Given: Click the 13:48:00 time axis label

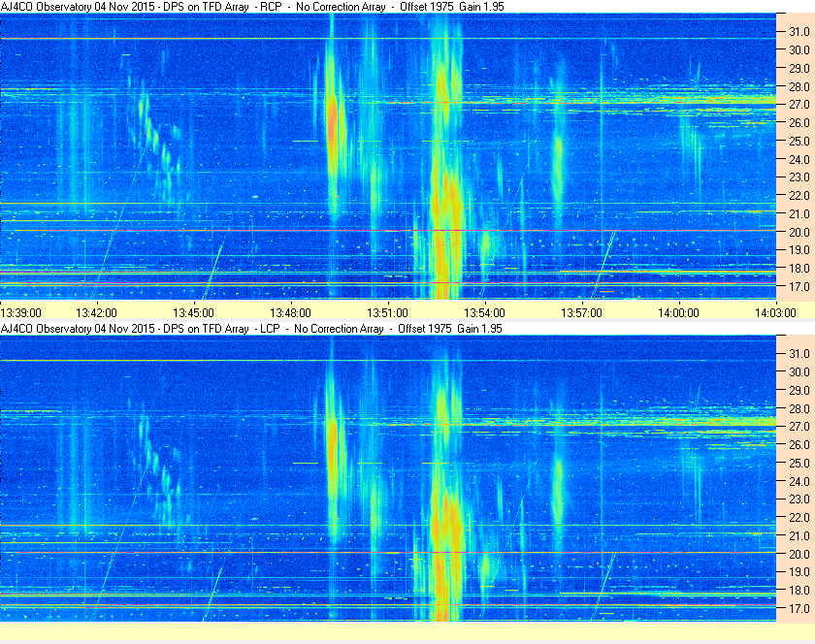Looking at the screenshot, I should tap(290, 313).
